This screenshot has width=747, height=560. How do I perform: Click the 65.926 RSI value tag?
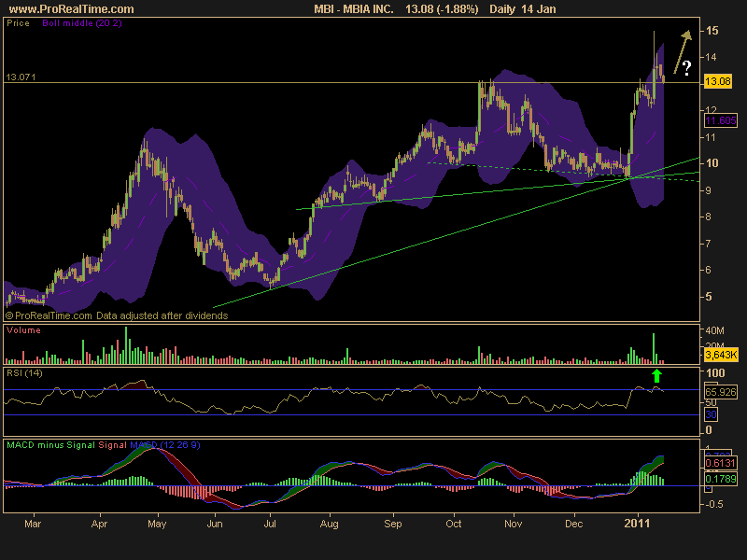point(720,392)
